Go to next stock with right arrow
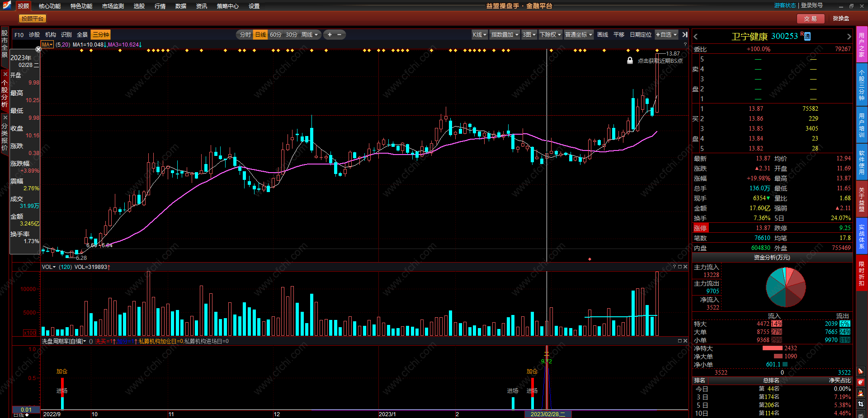This screenshot has width=868, height=418. (x=849, y=37)
